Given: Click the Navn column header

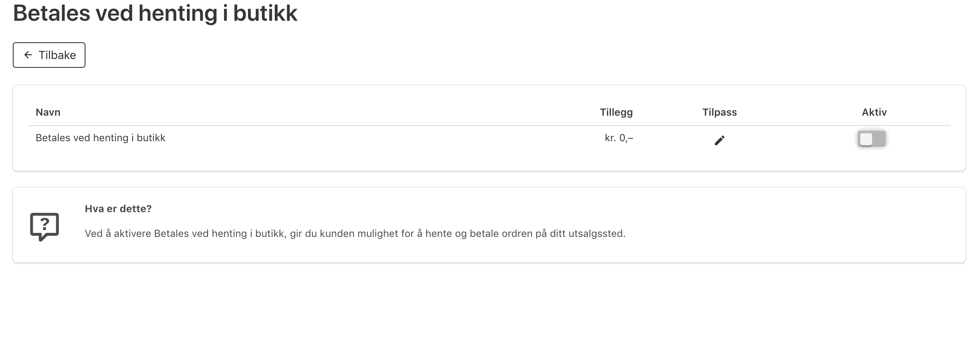Looking at the screenshot, I should coord(48,112).
